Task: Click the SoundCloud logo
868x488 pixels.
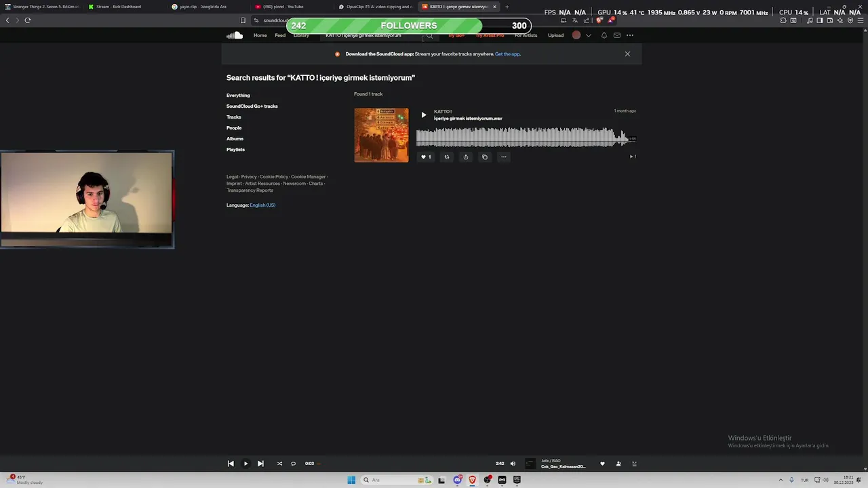Action: pos(235,35)
